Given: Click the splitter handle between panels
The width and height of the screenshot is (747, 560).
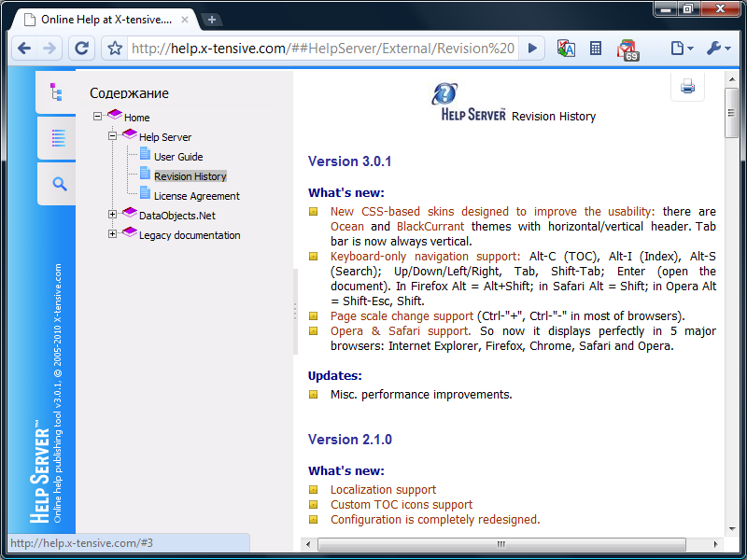Looking at the screenshot, I should coord(295,312).
